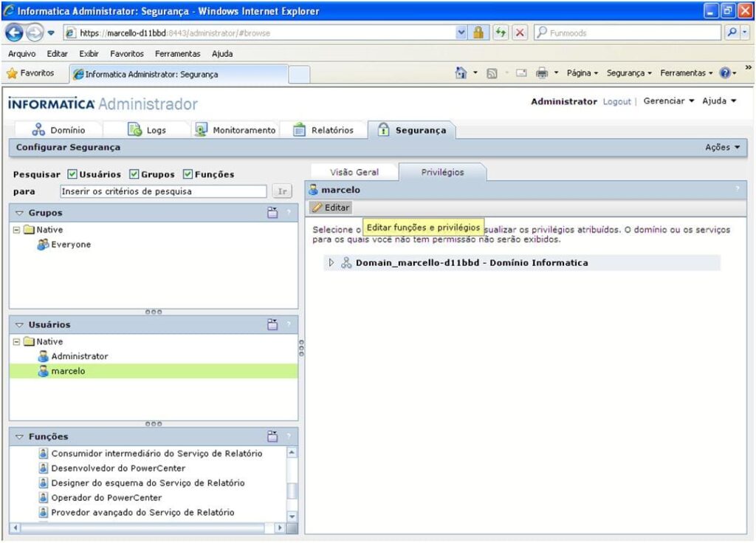
Task: Open the IE Página dropdown menu
Action: pyautogui.click(x=582, y=73)
